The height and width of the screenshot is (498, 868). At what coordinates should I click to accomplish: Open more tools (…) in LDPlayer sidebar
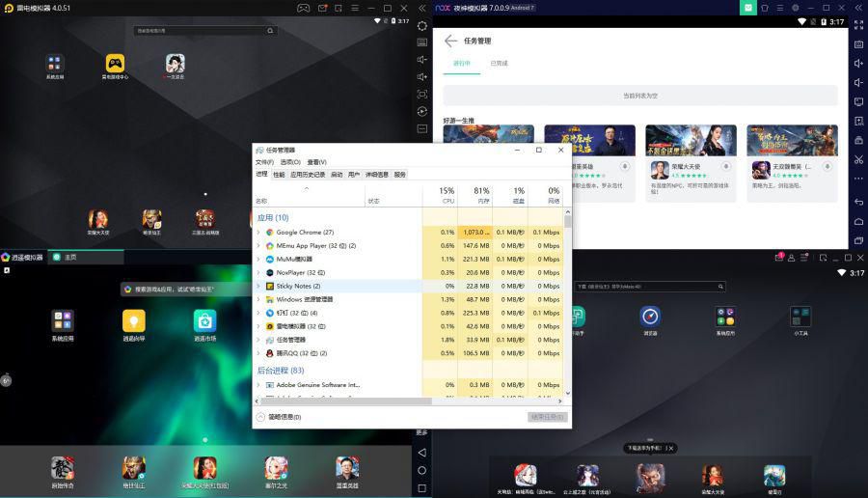click(x=421, y=128)
